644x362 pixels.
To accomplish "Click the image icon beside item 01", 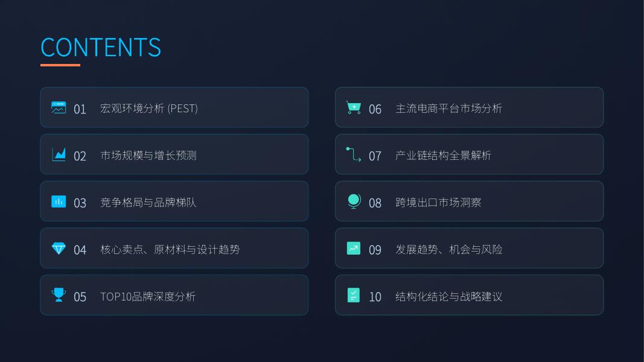I will 59,107.
